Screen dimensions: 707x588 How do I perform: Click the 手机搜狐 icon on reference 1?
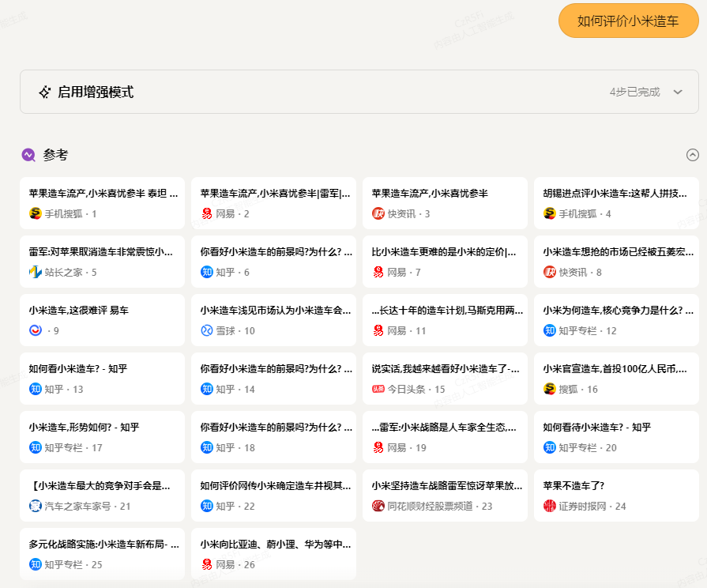tap(36, 213)
